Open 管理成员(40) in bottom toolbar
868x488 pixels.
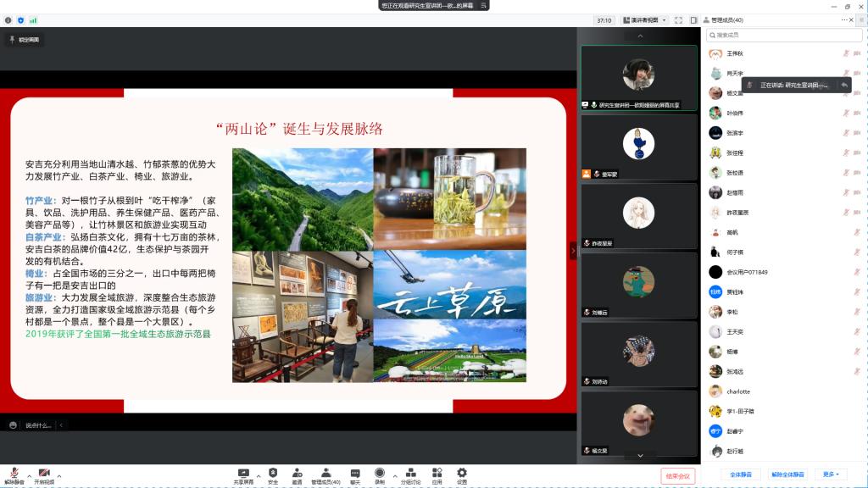[326, 475]
